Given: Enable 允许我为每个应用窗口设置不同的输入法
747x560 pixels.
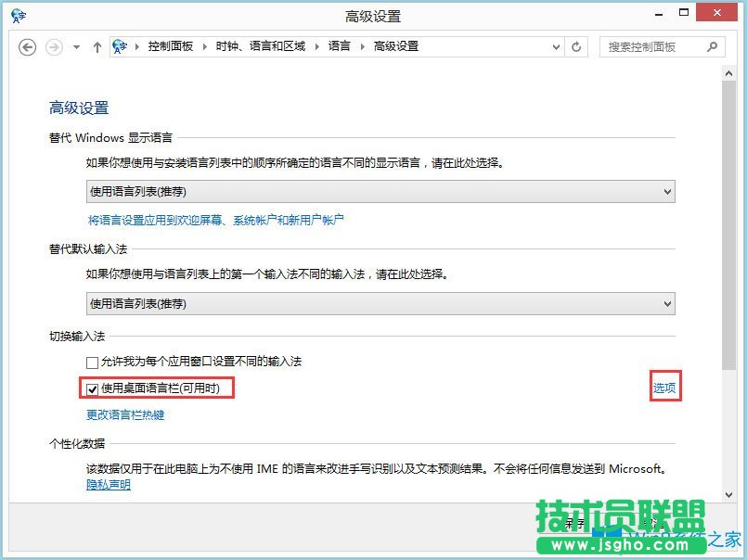Looking at the screenshot, I should (x=93, y=362).
